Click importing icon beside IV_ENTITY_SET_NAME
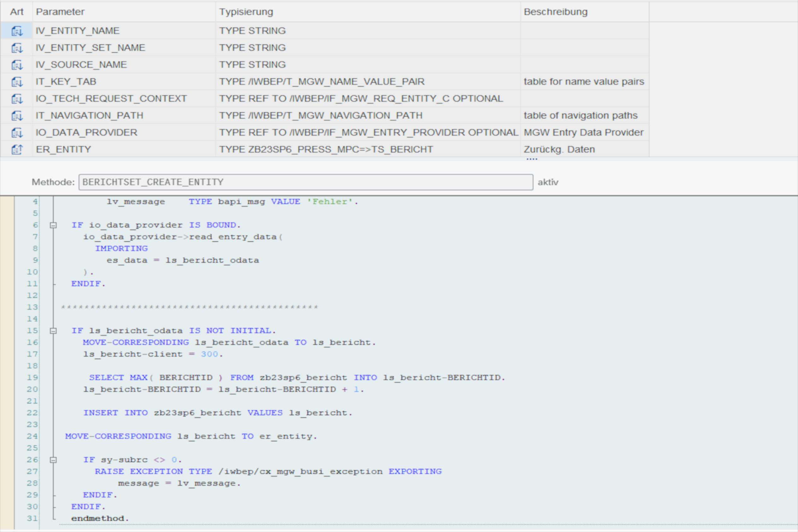The image size is (798, 532). tap(17, 48)
